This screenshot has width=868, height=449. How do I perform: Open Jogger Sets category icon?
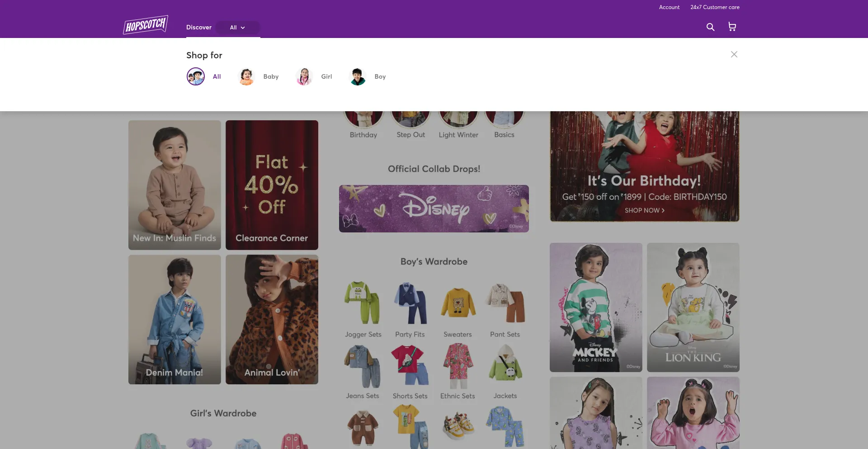pyautogui.click(x=363, y=302)
